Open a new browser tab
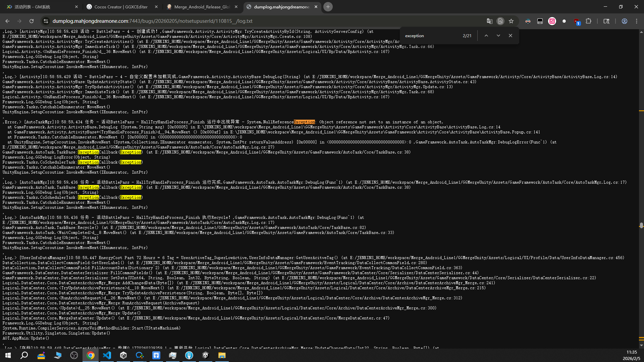 328,7
